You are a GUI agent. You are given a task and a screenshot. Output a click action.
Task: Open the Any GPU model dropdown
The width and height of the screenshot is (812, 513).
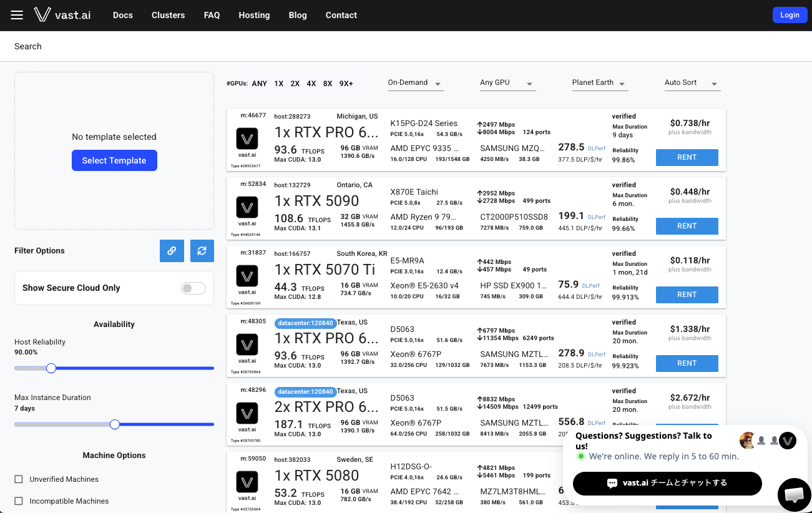click(x=508, y=83)
